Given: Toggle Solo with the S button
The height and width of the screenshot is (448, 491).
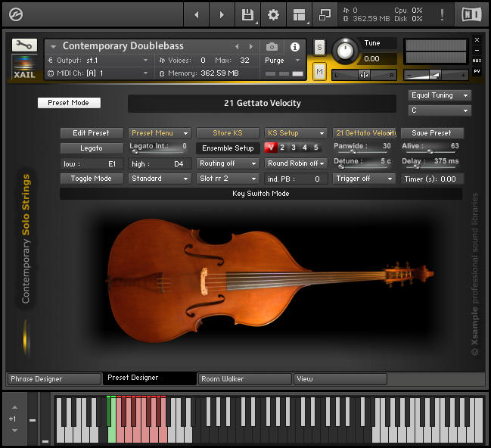Looking at the screenshot, I should [x=319, y=48].
